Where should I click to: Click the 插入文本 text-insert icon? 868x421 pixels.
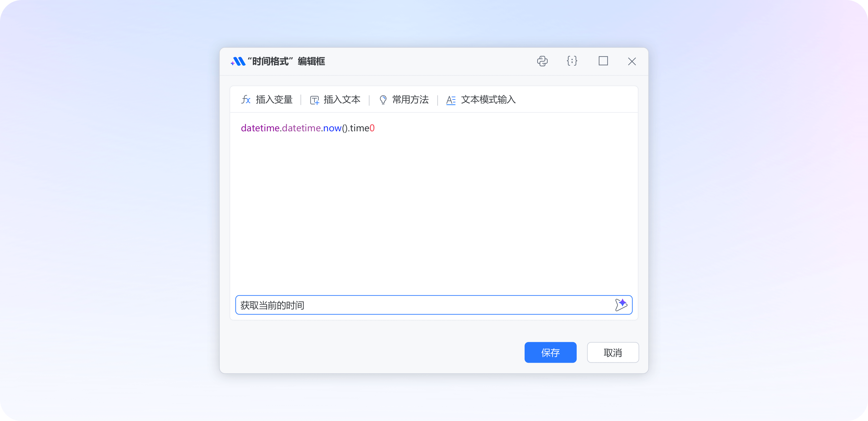point(314,100)
